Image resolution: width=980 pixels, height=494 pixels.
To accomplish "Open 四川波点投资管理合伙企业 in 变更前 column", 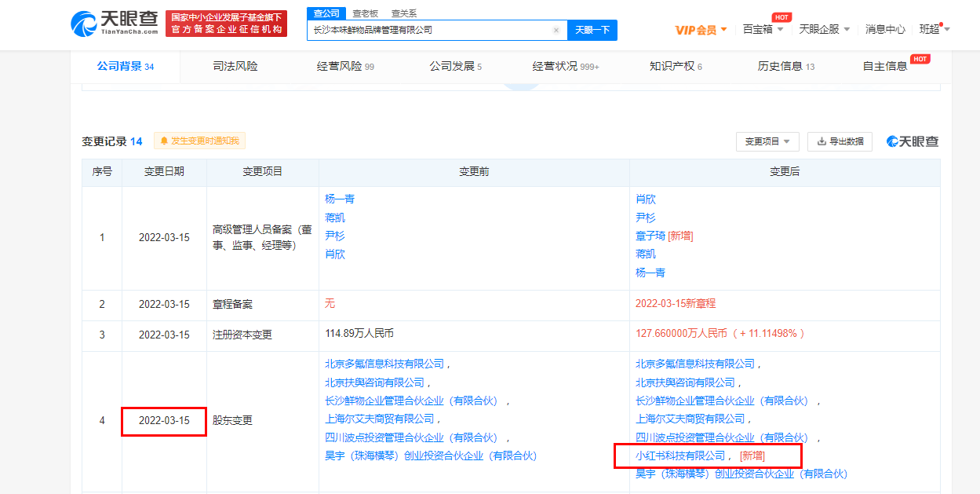I will click(411, 437).
